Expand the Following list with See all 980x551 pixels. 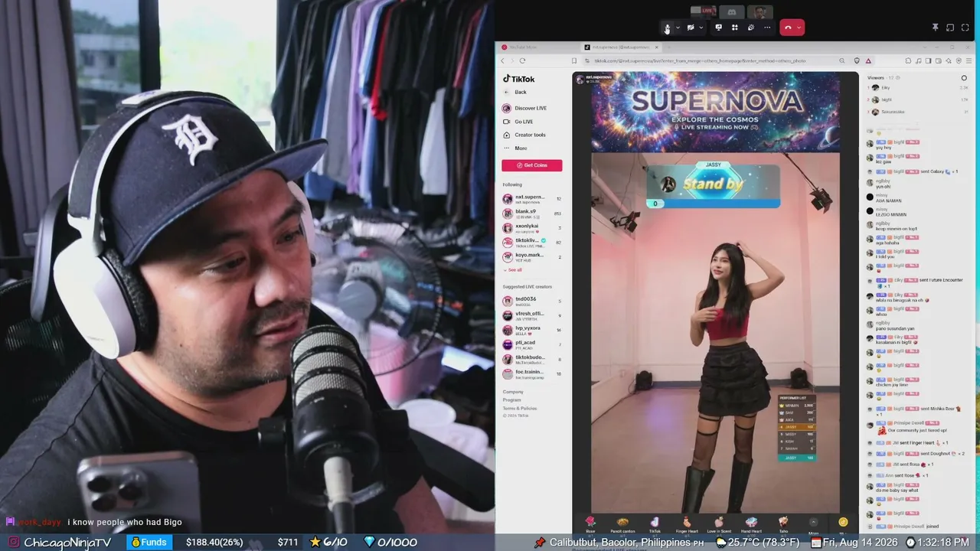513,270
